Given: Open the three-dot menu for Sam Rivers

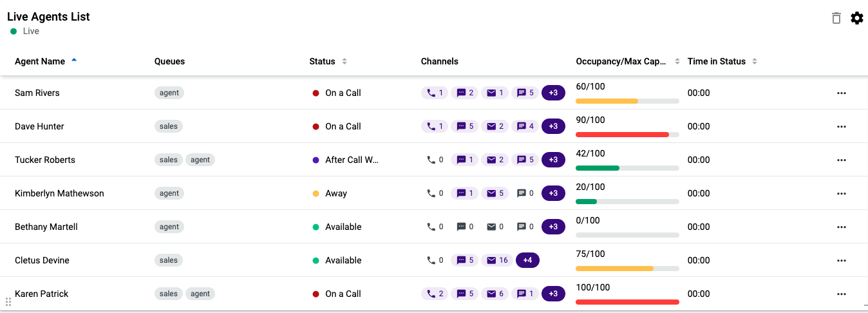Looking at the screenshot, I should pos(841,93).
